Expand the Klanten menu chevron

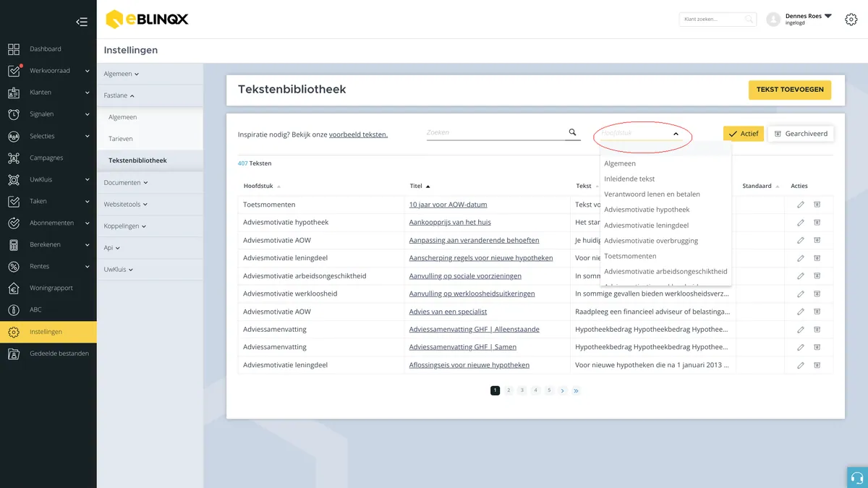coord(88,93)
